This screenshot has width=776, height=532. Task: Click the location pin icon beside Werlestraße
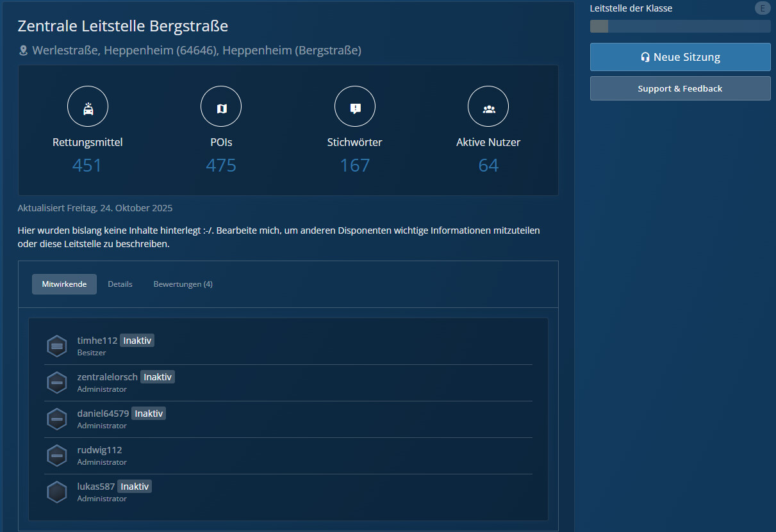point(23,51)
